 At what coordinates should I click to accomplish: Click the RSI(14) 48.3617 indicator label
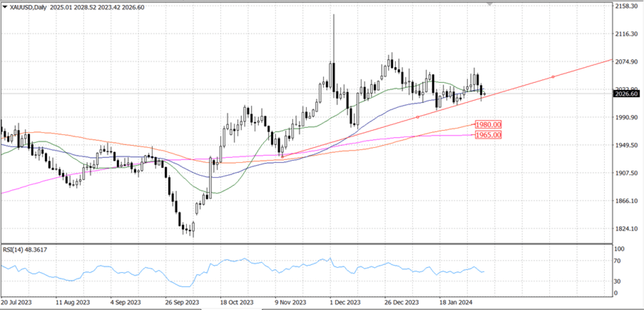click(25, 250)
